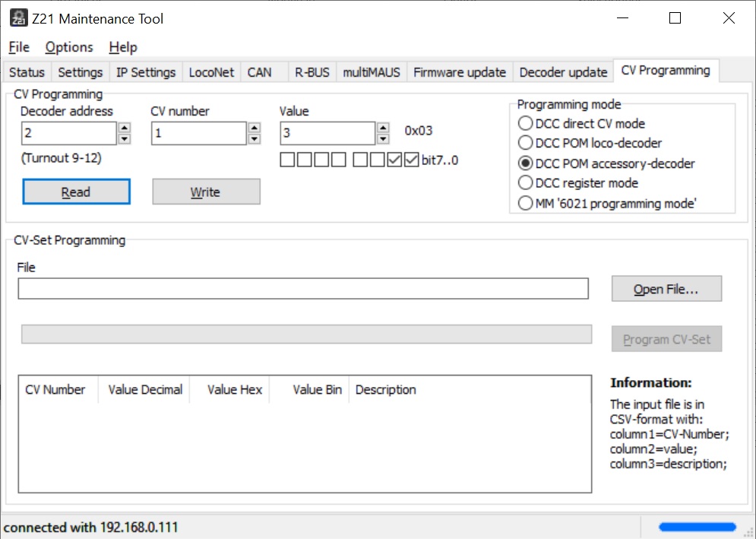
Task: Increase Value with up arrow
Action: pos(383,128)
